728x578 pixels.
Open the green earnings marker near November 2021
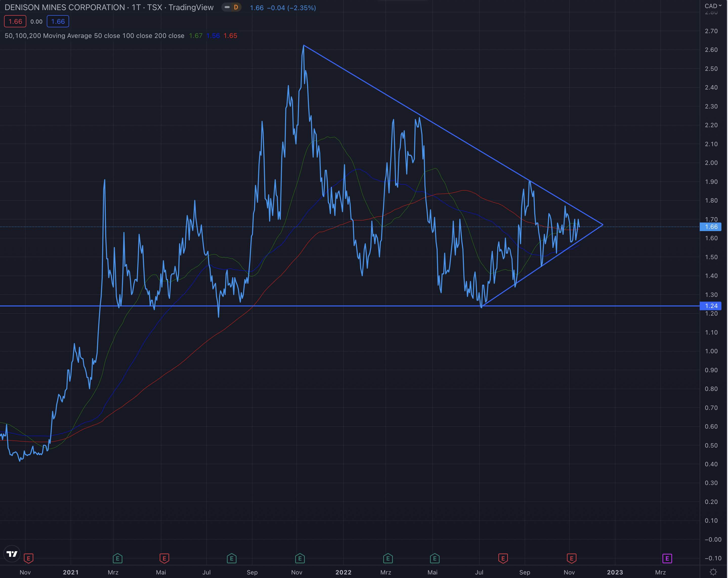click(x=300, y=559)
